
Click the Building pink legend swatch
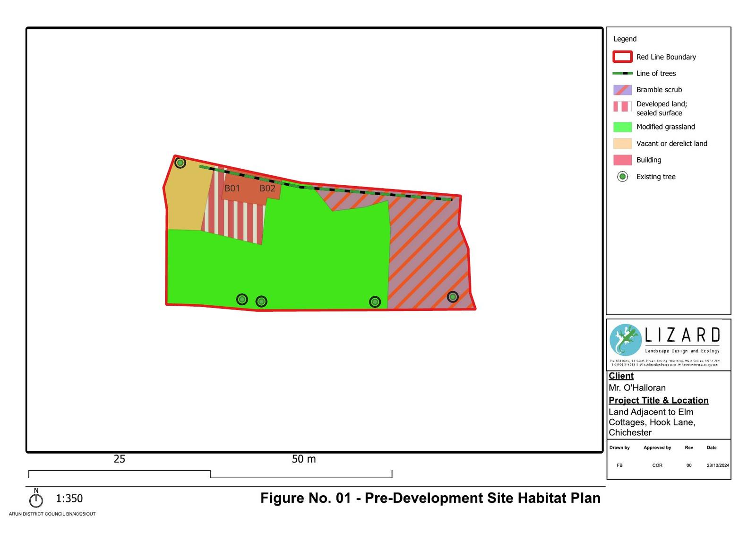(622, 160)
